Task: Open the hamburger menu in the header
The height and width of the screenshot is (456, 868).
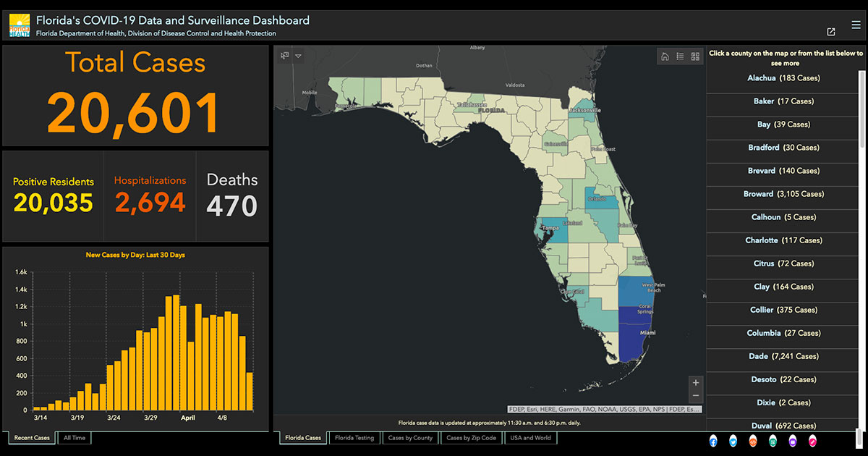Action: [x=856, y=25]
